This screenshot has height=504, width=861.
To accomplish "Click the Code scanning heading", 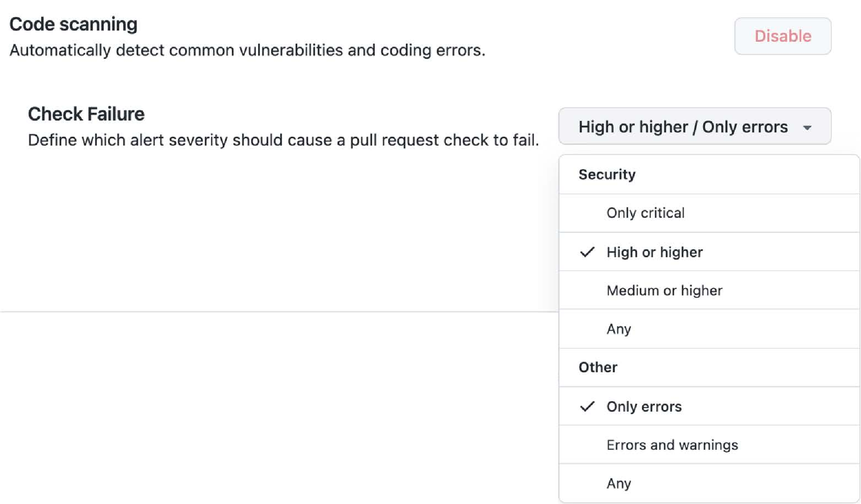I will click(73, 24).
